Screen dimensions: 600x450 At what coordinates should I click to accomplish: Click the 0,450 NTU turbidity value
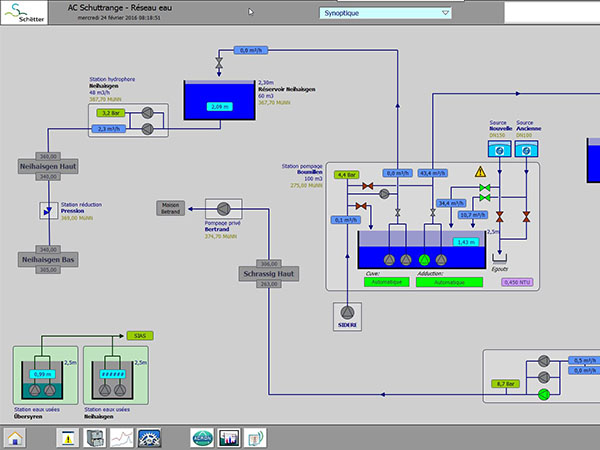pos(517,282)
